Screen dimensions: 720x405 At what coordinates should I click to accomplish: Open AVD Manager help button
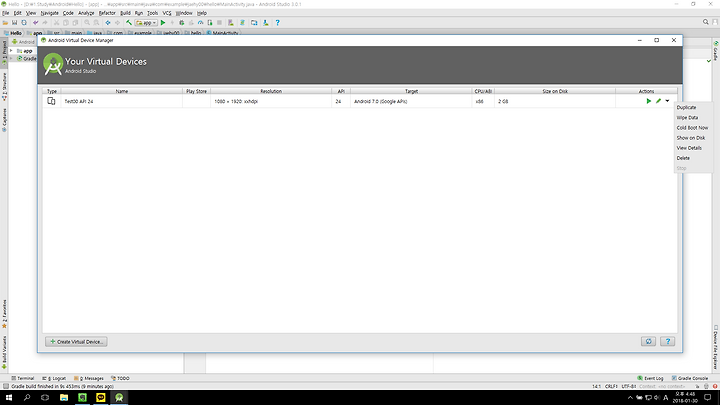(x=668, y=341)
